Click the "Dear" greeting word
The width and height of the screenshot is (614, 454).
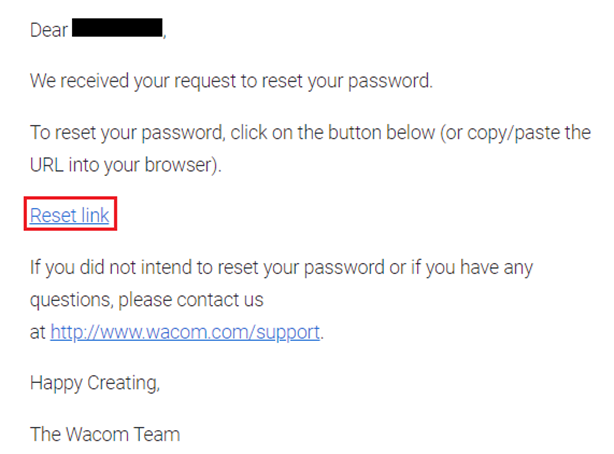(x=49, y=30)
